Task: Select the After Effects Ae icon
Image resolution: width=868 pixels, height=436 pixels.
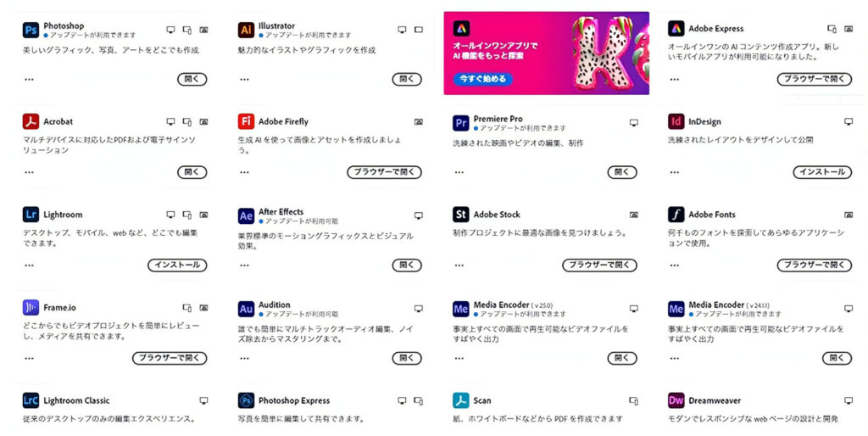Action: click(x=246, y=216)
